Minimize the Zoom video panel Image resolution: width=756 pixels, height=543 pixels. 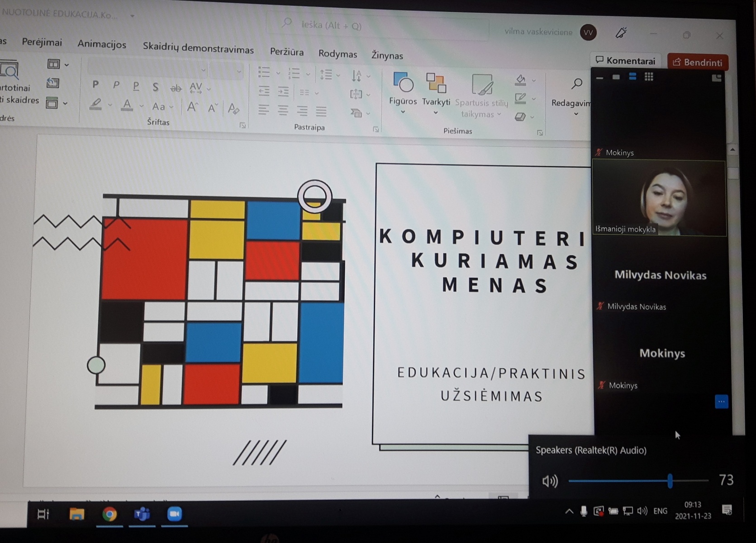pos(600,78)
